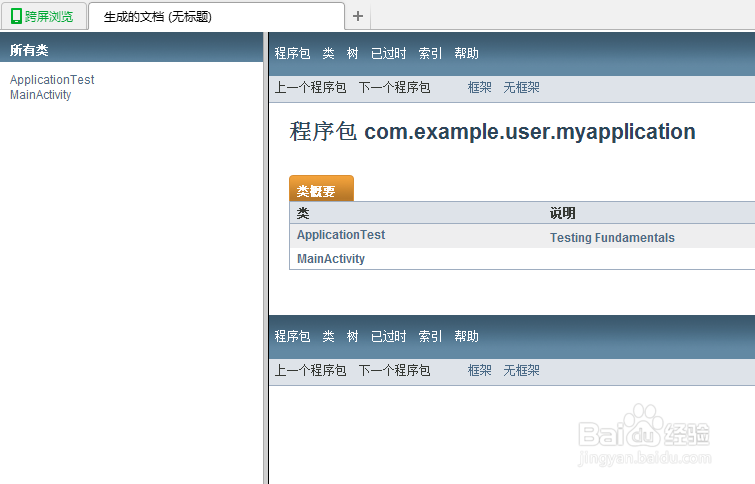Open 已过时 in the top navigation bar
The image size is (755, 484).
pyautogui.click(x=389, y=53)
